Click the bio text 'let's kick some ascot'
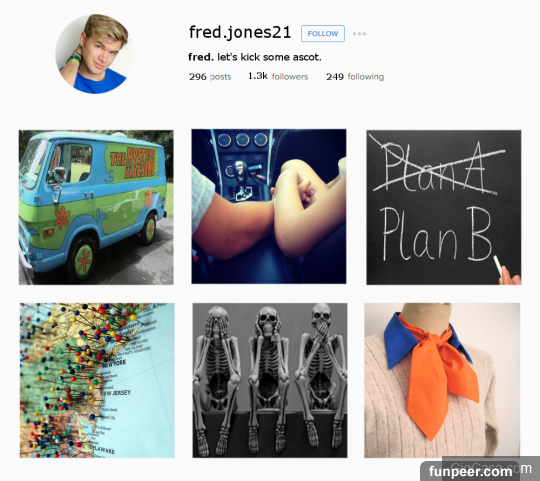540x481 pixels. point(269,57)
